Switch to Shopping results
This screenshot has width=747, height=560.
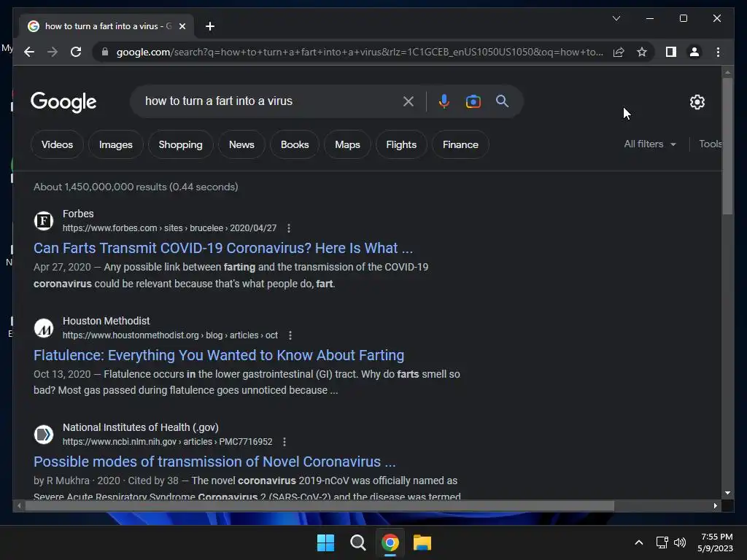pos(181,144)
